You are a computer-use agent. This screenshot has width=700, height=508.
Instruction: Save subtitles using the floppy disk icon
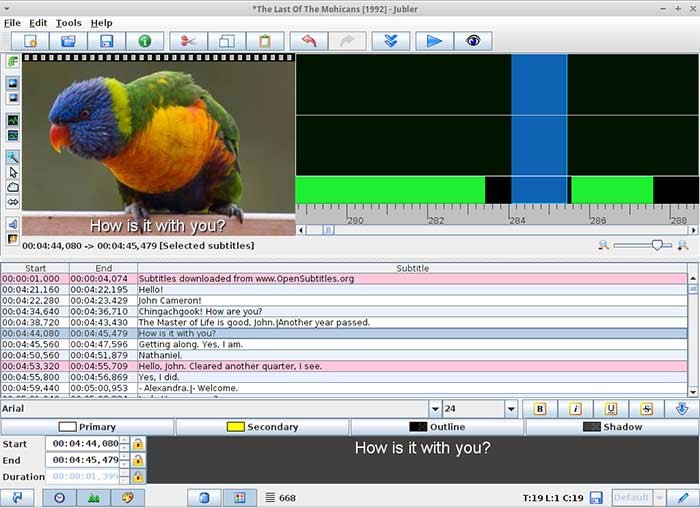click(106, 41)
